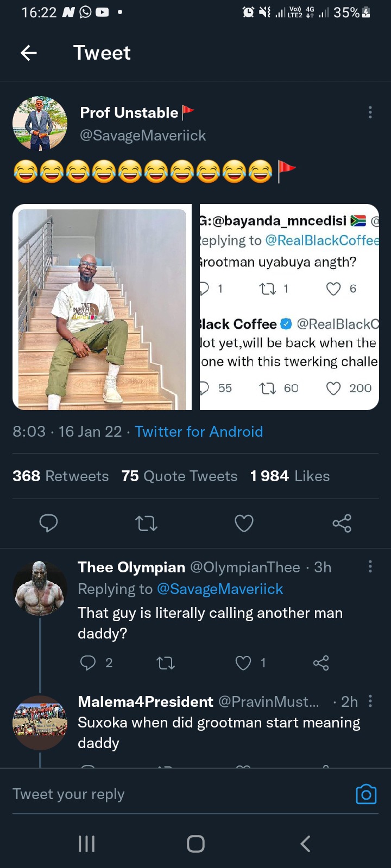
Task: Open the Black Coffee reply screenshot image
Action: (x=289, y=307)
